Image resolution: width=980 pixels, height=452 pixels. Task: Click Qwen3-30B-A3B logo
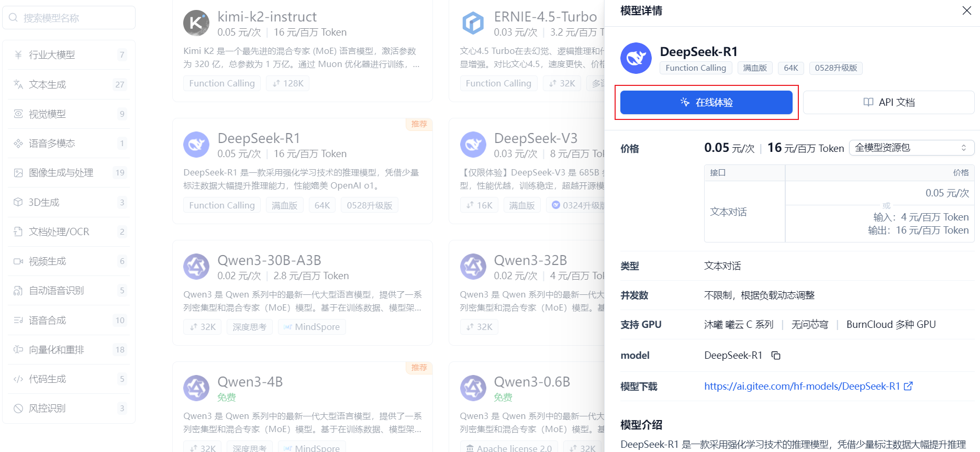point(196,267)
